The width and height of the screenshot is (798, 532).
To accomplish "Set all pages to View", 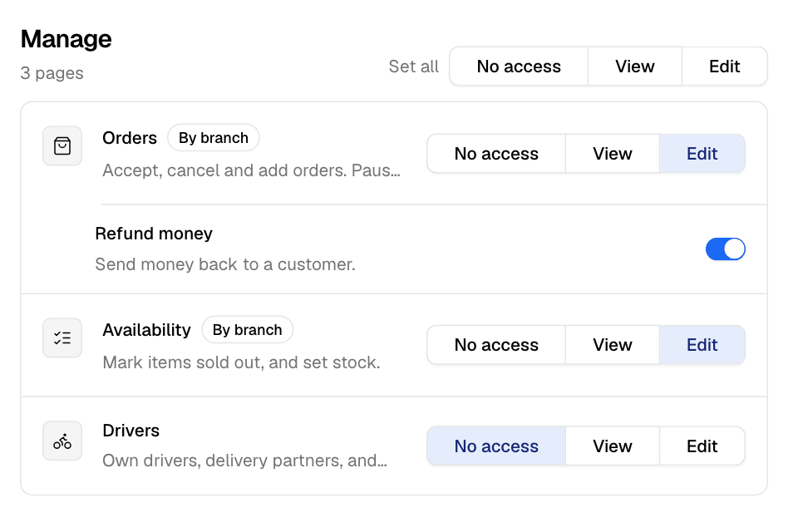I will (634, 66).
